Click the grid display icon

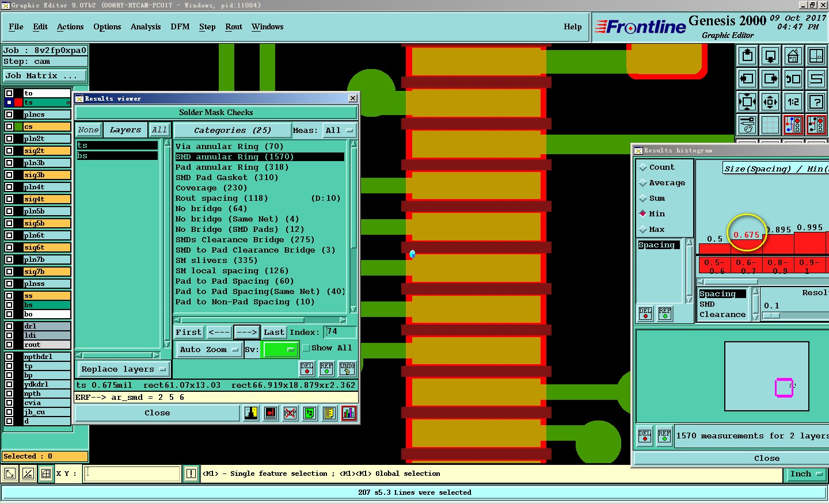pyautogui.click(x=770, y=125)
